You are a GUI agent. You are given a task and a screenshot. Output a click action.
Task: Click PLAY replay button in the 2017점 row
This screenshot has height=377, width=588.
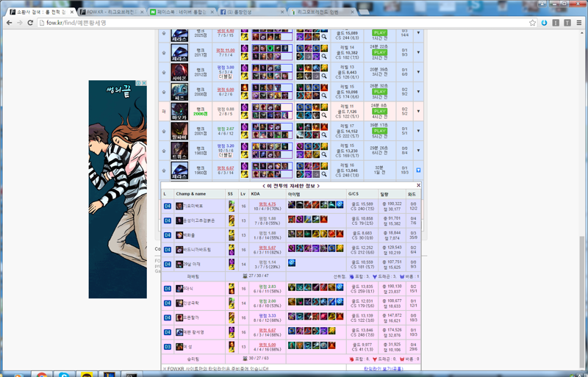click(379, 52)
